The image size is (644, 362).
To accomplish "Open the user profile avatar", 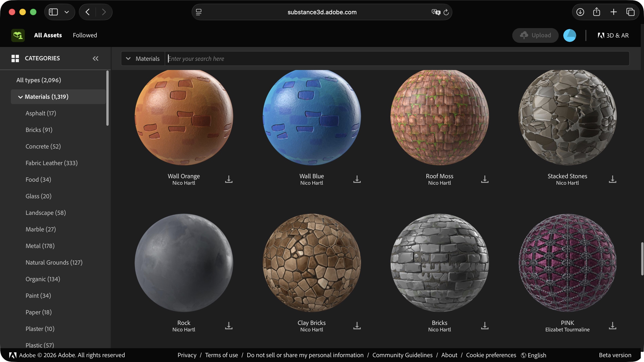I will (569, 35).
